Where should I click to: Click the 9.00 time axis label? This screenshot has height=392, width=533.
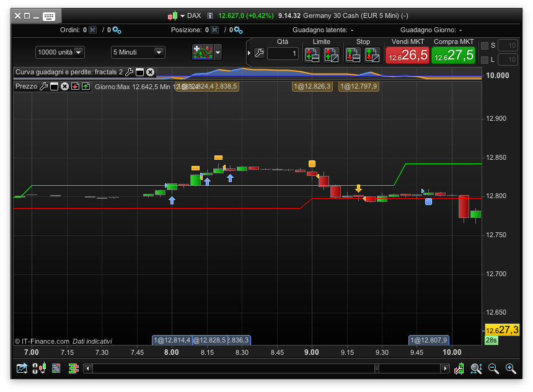pos(311,352)
